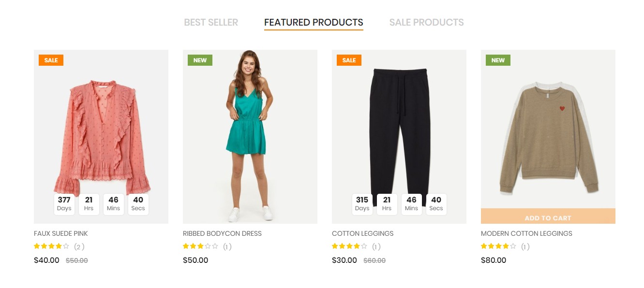Open the Featured Products tab

314,22
